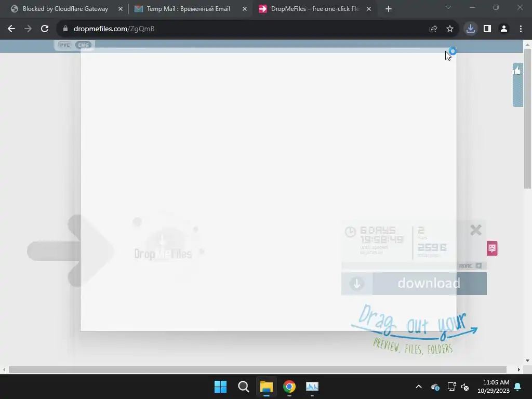Open the share this page icon
The width and height of the screenshot is (532, 399).
[433, 29]
